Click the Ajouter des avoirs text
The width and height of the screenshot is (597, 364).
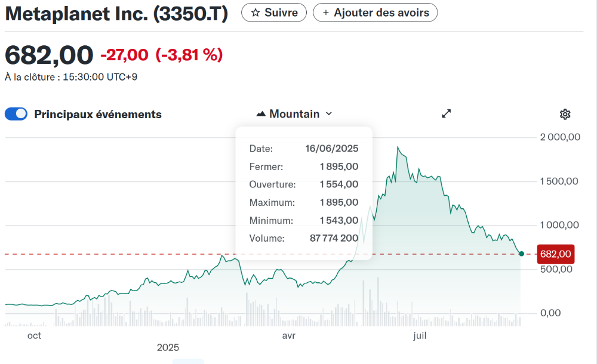tap(381, 13)
